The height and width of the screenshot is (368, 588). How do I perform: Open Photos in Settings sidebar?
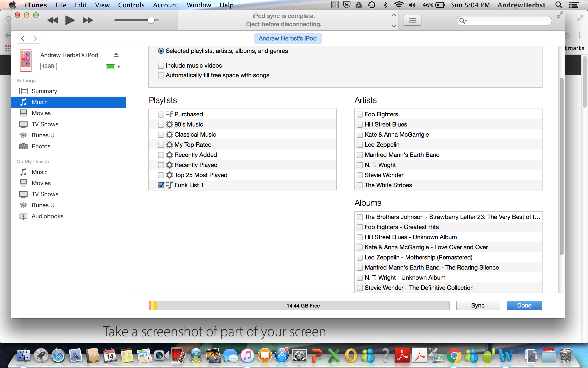tap(68, 146)
